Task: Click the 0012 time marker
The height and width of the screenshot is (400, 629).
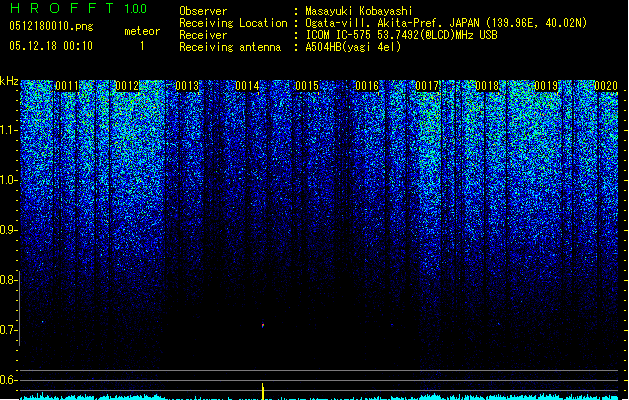Action: [x=127, y=86]
